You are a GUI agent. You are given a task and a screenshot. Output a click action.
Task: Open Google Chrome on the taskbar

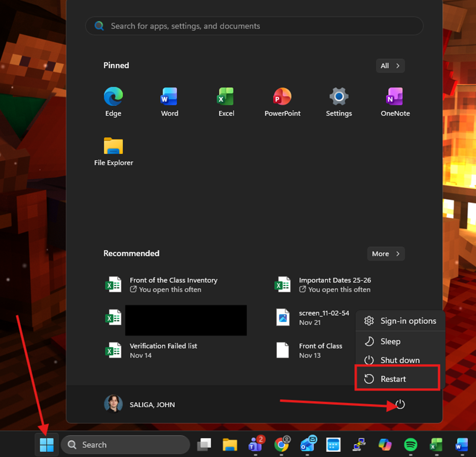coord(282,445)
